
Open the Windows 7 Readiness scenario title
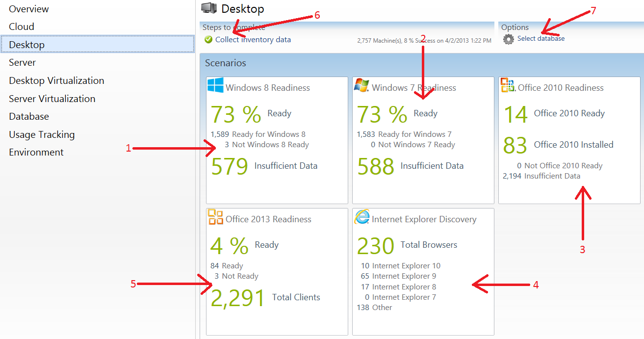click(414, 88)
